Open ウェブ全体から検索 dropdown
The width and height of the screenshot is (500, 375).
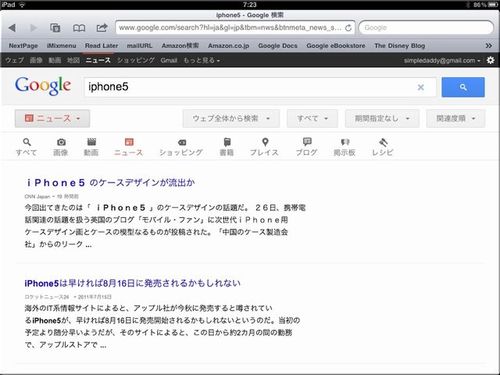click(x=231, y=119)
